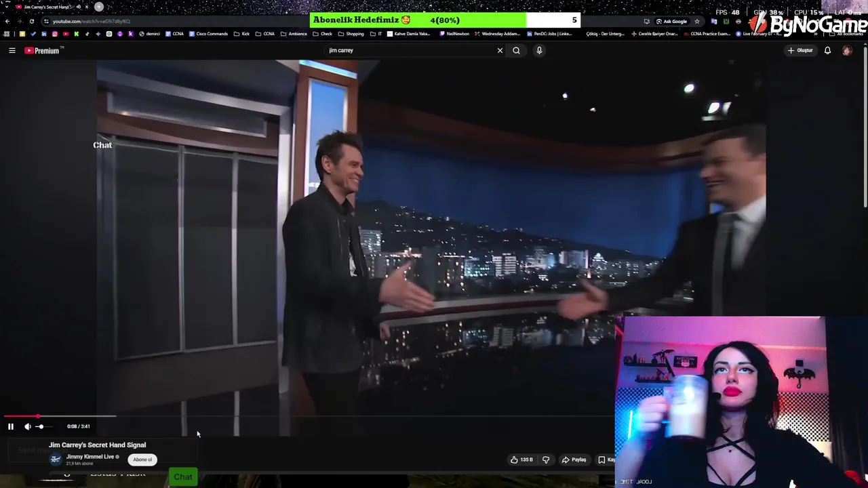
Task: Open the LinkedIn bookmark icon
Action: pyautogui.click(x=44, y=34)
